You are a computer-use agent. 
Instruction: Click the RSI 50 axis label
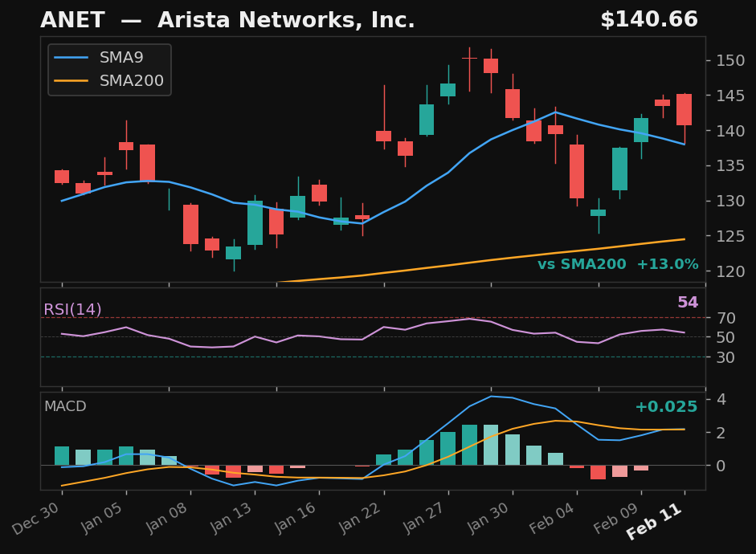pyautogui.click(x=725, y=338)
